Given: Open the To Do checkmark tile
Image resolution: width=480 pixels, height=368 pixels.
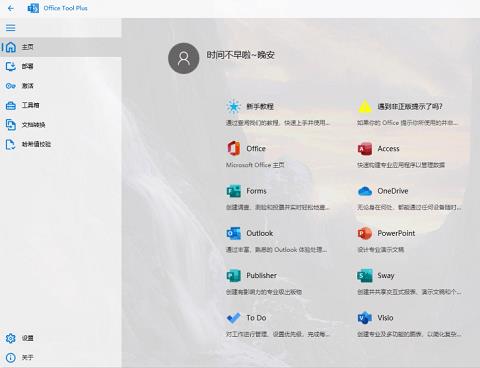Looking at the screenshot, I should [277, 325].
